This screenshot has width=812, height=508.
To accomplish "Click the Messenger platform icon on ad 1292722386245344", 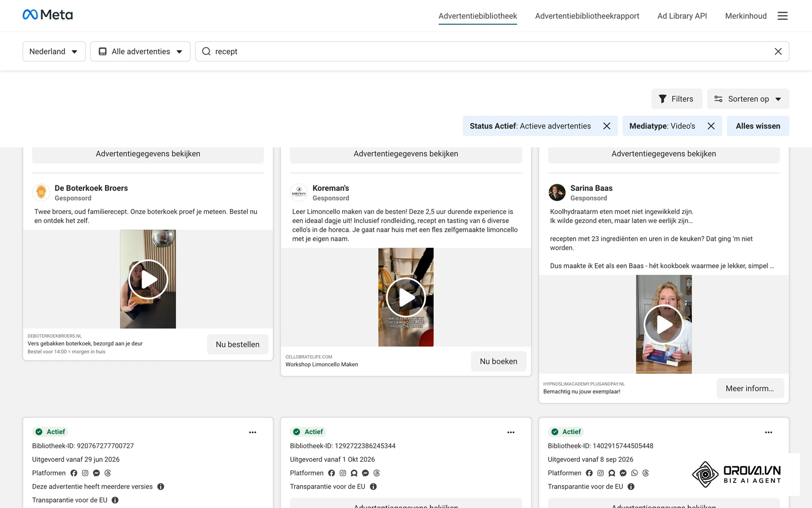I will pyautogui.click(x=365, y=473).
